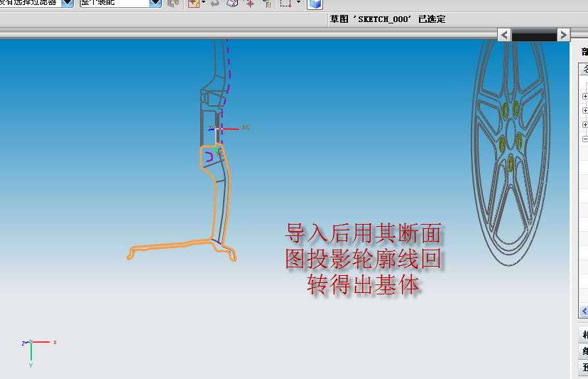Click the XC axis label of sketch origin
This screenshot has width=588, height=379.
click(x=246, y=127)
